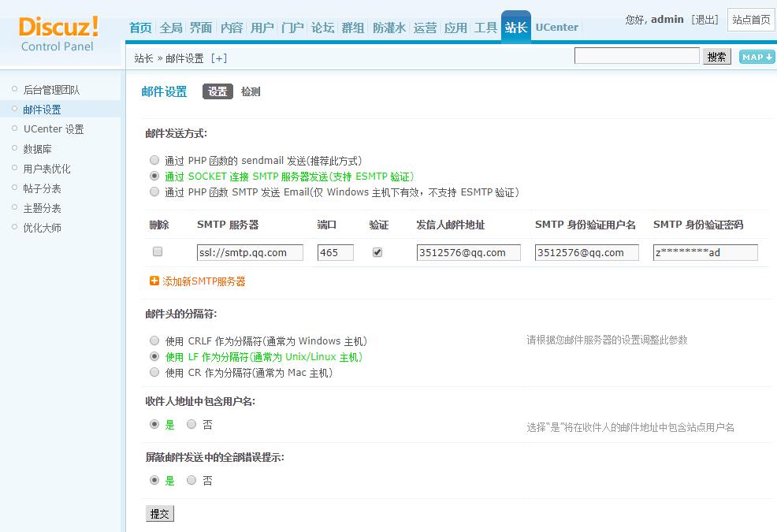Select PHP function SMTP (Windows only) radio
This screenshot has width=777, height=532.
coord(154,192)
